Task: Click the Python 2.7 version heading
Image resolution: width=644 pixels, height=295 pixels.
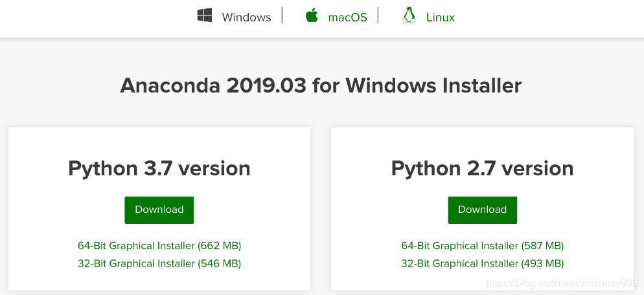Action: point(483,168)
